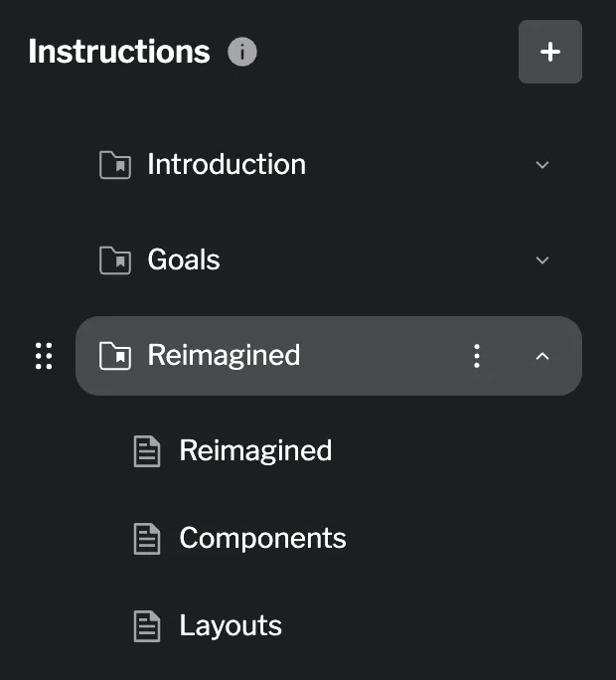
Task: Click the document icon beside Layouts
Action: (147, 626)
